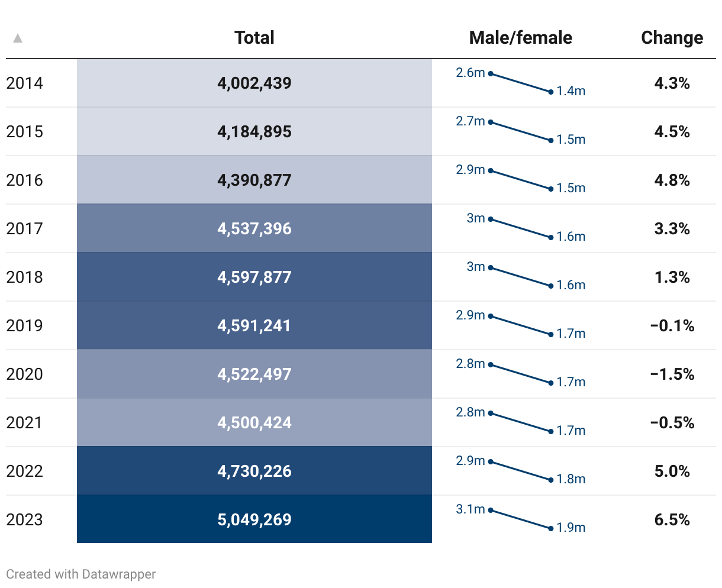Click the 2017 male/female sparkline
Screen dimensions: 722x588
tap(521, 228)
